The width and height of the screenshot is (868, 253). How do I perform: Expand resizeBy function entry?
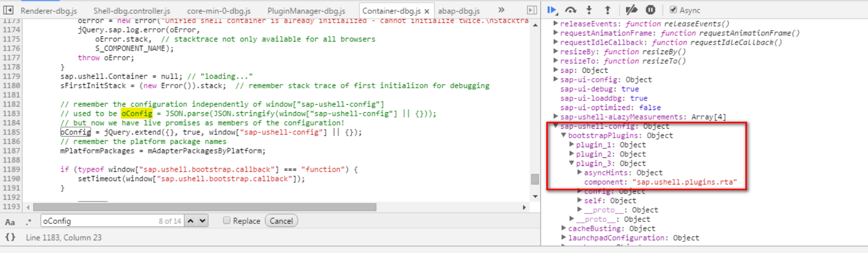click(x=556, y=52)
